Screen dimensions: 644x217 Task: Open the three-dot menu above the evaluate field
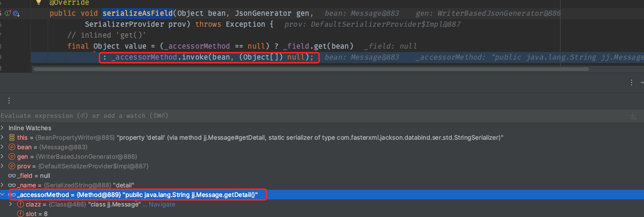[9, 101]
